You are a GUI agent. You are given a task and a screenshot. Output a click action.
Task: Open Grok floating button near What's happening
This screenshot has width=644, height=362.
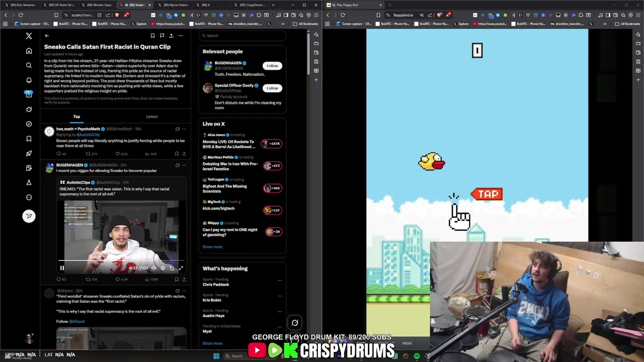295,323
